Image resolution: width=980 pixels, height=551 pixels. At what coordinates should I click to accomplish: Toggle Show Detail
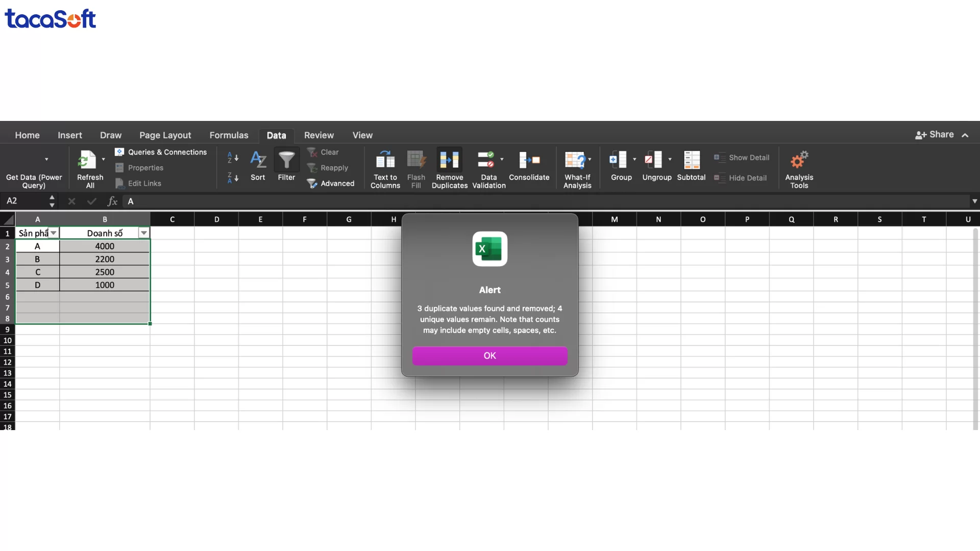pos(742,157)
